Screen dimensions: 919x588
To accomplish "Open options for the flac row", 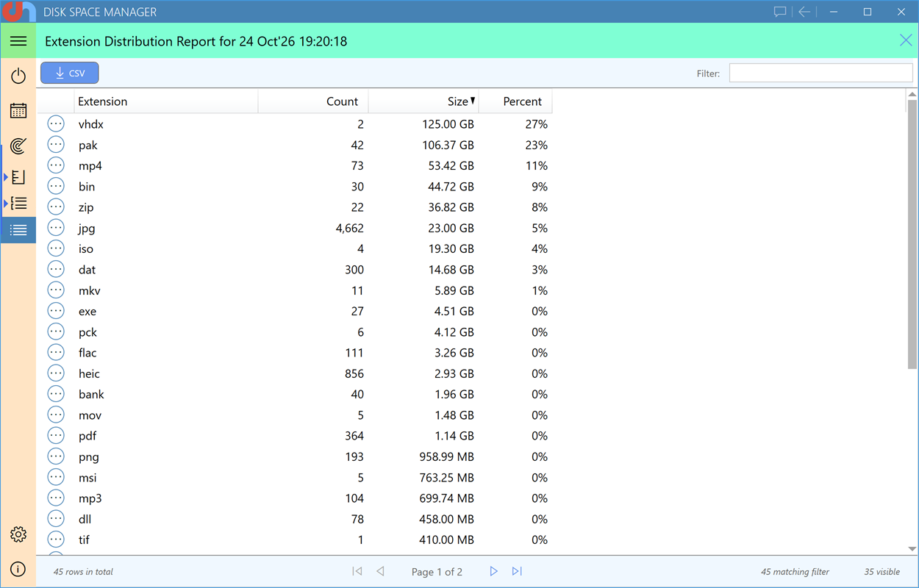I will (x=56, y=352).
